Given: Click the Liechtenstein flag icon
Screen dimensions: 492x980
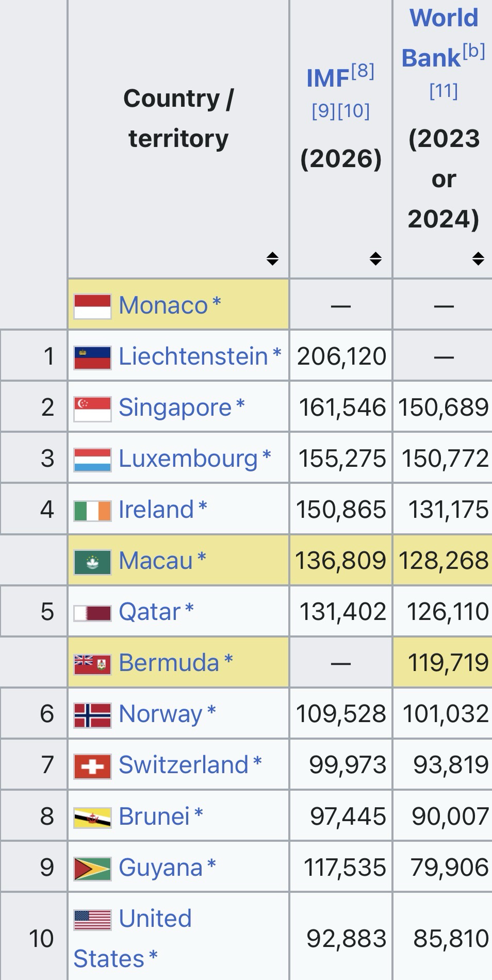Looking at the screenshot, I should tap(92, 357).
